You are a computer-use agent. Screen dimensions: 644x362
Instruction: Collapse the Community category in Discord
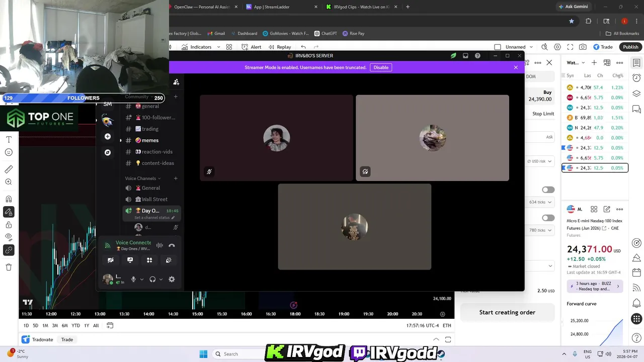[139, 97]
